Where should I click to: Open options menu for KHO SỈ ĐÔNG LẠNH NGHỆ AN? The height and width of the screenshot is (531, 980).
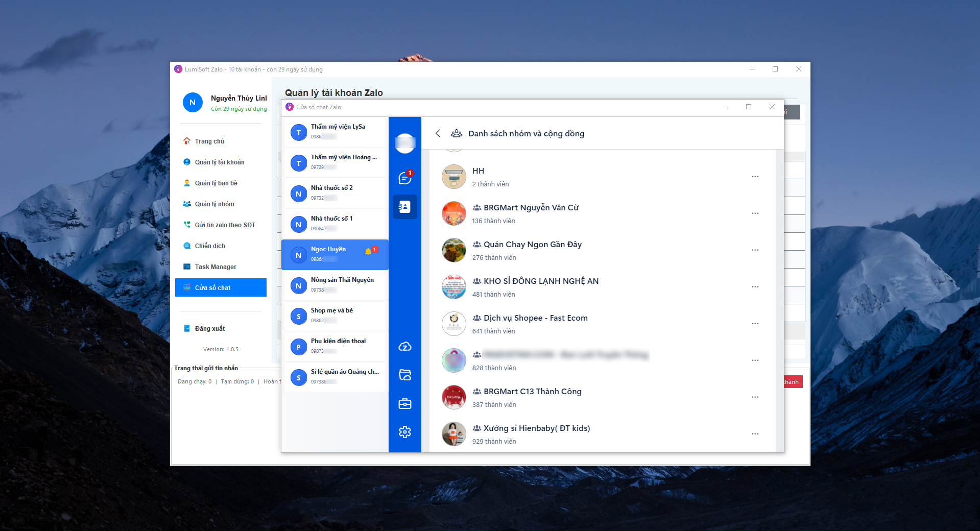point(755,286)
